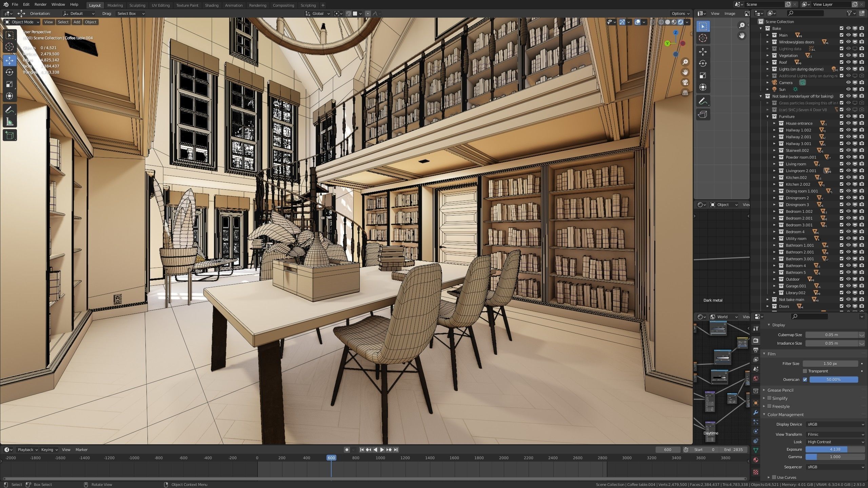Screen dimensions: 868x488
Task: Expand the Kitchen.002 collection
Action: click(x=774, y=178)
